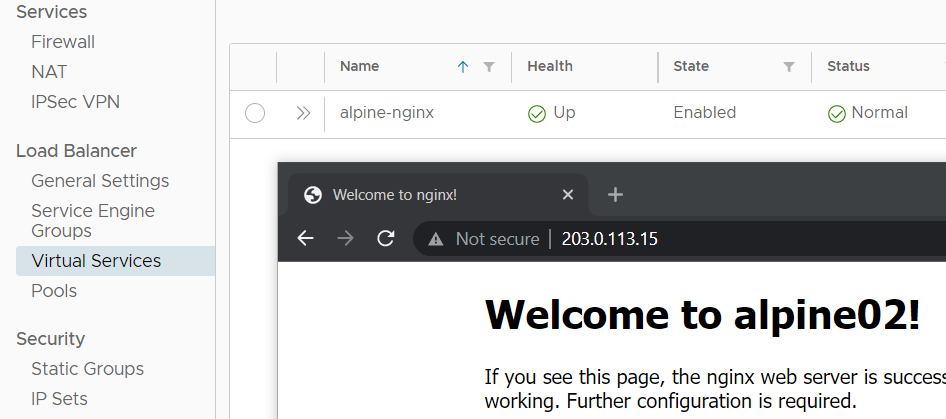This screenshot has width=946, height=419.
Task: Open Static Groups under Security
Action: (x=87, y=368)
